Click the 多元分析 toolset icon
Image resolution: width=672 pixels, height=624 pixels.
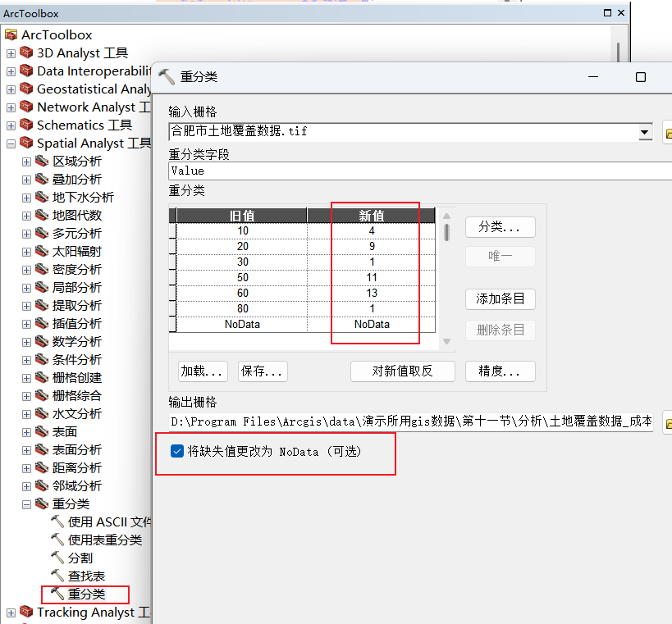coord(42,233)
